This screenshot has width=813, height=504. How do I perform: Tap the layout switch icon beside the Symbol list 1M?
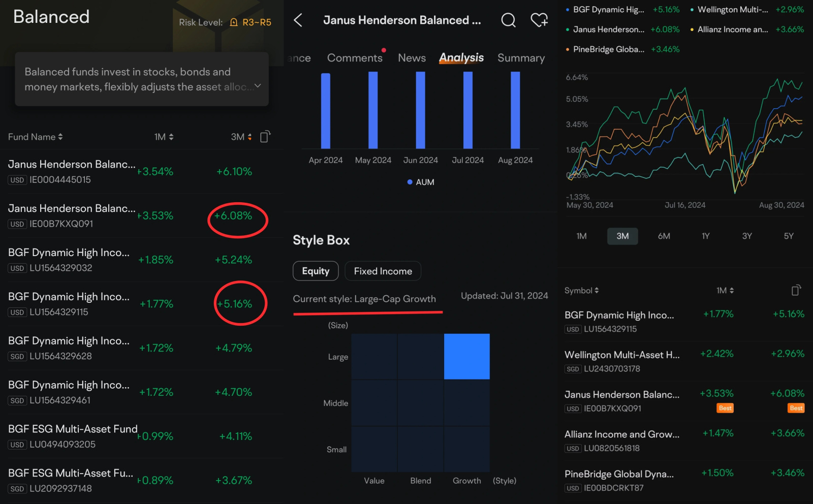click(796, 290)
